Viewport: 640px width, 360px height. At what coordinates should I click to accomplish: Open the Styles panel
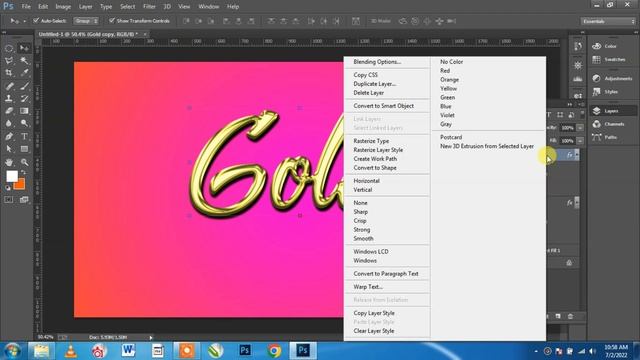[x=606, y=92]
